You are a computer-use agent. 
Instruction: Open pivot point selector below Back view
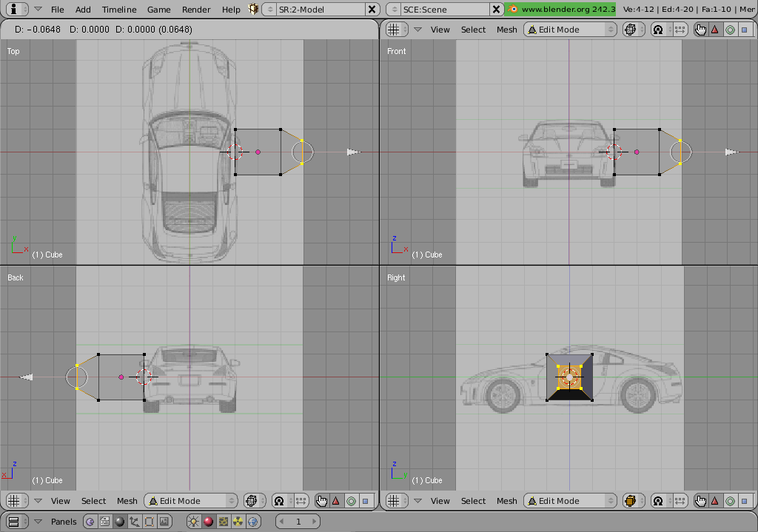click(x=282, y=501)
